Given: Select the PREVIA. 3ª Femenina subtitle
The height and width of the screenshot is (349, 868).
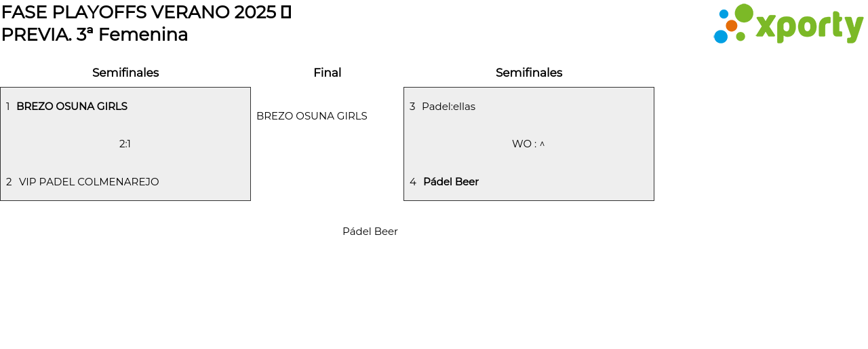Looking at the screenshot, I should 94,35.
